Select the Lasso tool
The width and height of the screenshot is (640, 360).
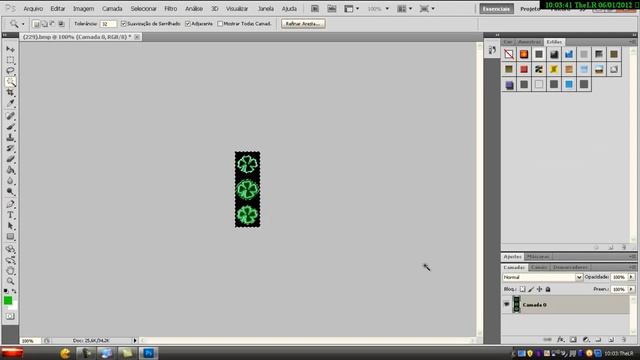pos(10,71)
